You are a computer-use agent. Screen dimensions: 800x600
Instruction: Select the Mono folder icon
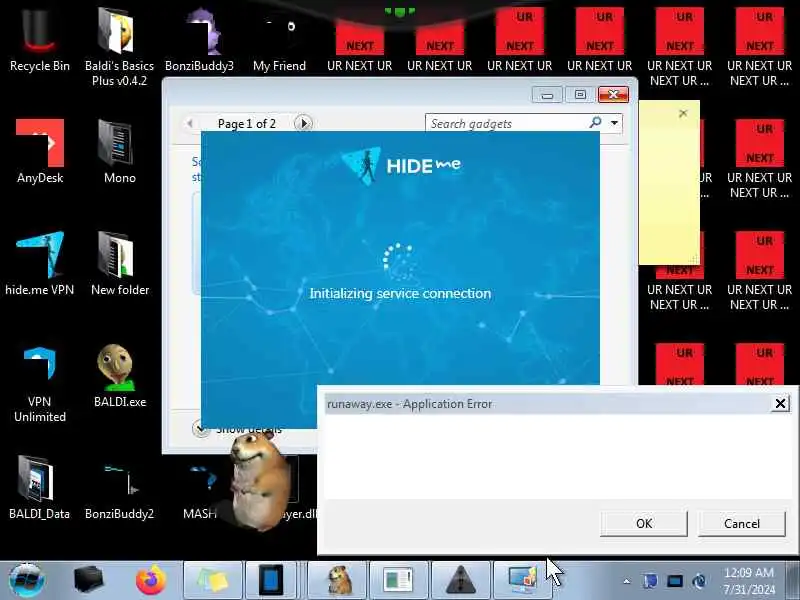click(x=119, y=152)
